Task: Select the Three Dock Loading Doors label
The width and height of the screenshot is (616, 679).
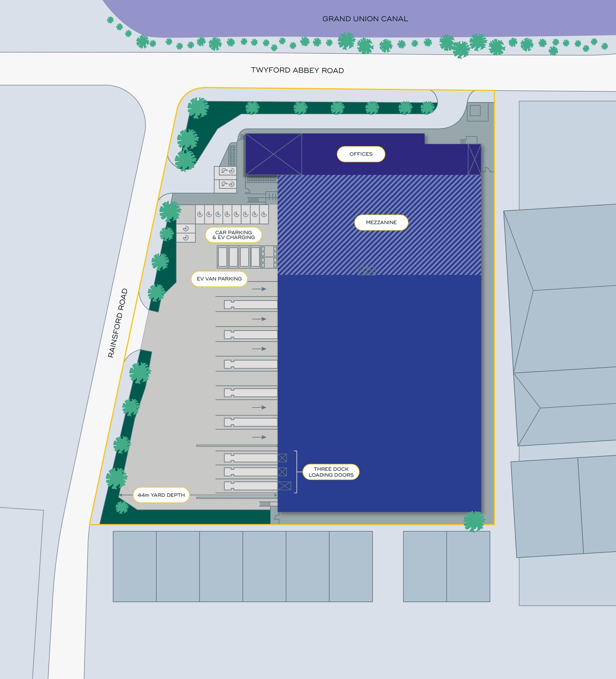Action: (331, 472)
